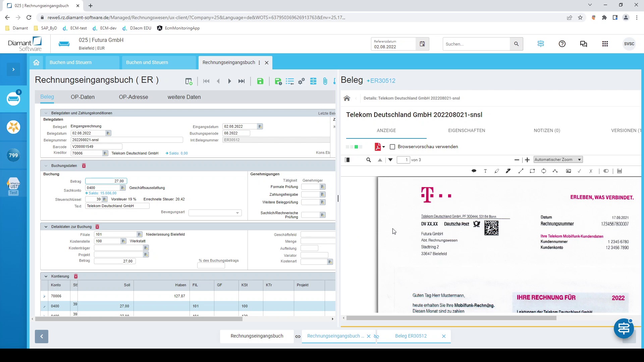644x362 pixels.
Task: Open the EIGENSCHAFTEN tab in Beleg panel
Action: click(x=467, y=130)
